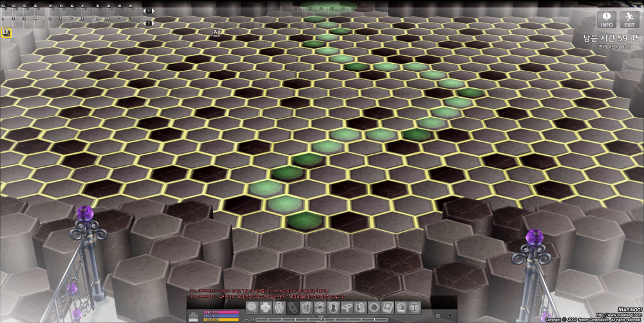644x323 pixels.
Task: Minimize the bottom toolbar with small square button
Action: (438, 316)
